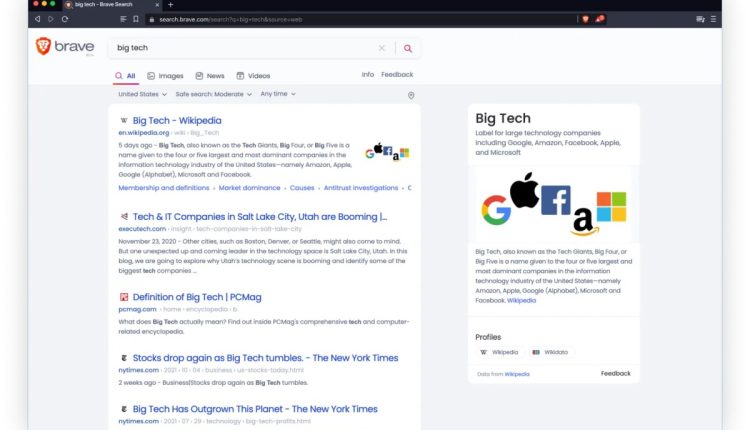750x430 pixels.
Task: Click the browser address bar URL
Action: coord(231,20)
